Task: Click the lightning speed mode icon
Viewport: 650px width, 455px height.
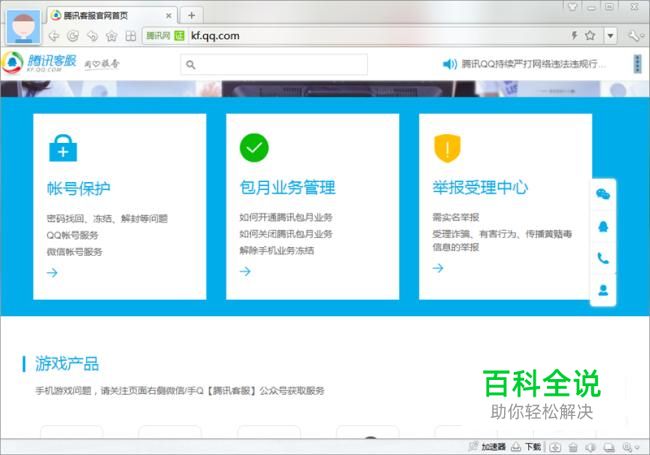Action: 574,36
